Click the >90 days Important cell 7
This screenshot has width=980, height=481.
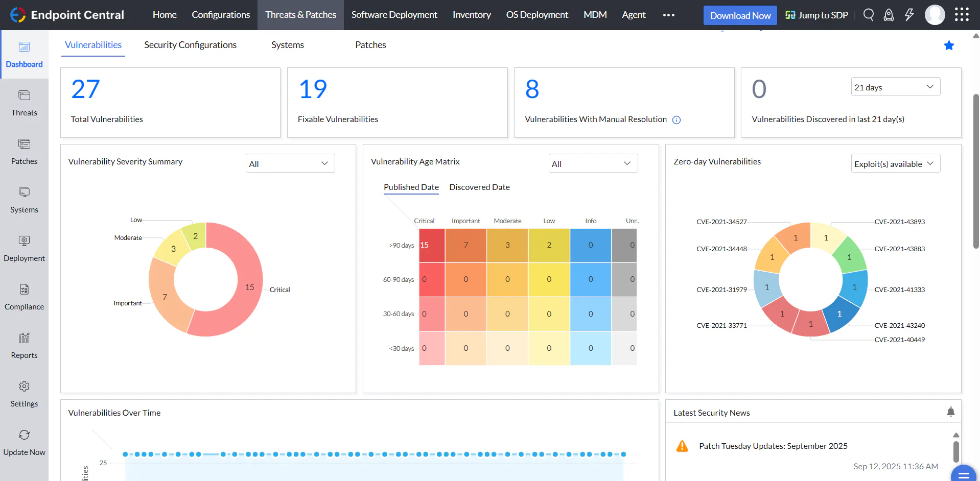click(x=465, y=245)
